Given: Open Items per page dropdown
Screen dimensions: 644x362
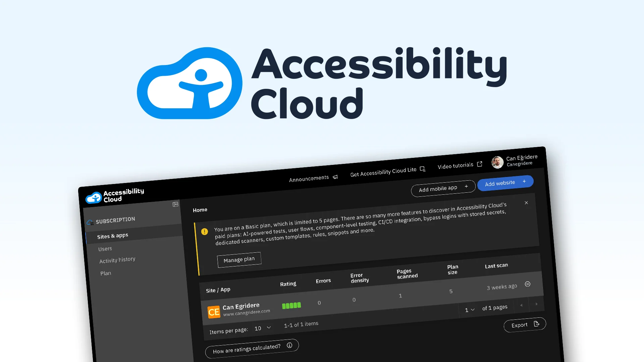Looking at the screenshot, I should click(263, 328).
